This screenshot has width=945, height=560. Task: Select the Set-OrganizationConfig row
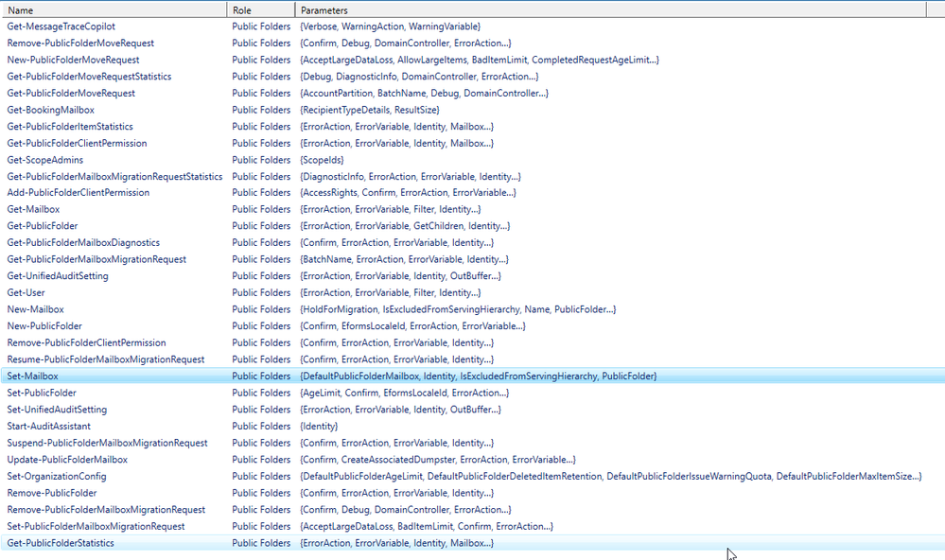click(473, 476)
